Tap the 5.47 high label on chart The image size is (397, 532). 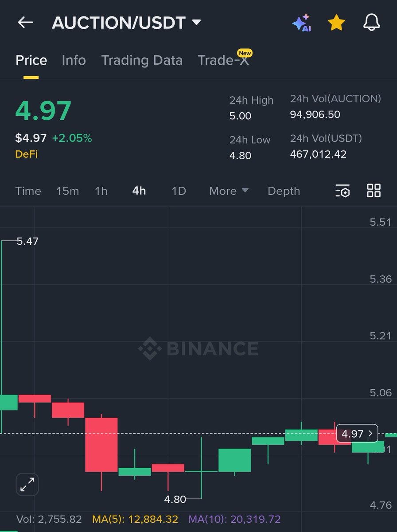point(27,242)
